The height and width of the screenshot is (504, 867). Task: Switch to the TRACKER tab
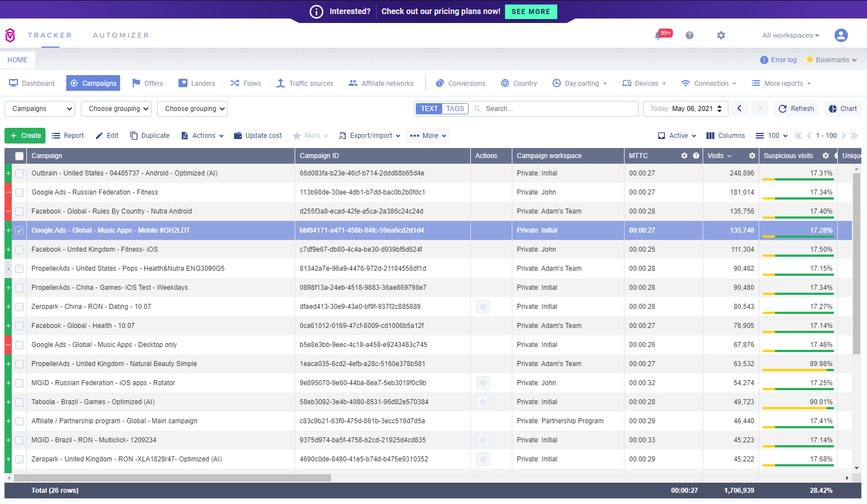[50, 35]
